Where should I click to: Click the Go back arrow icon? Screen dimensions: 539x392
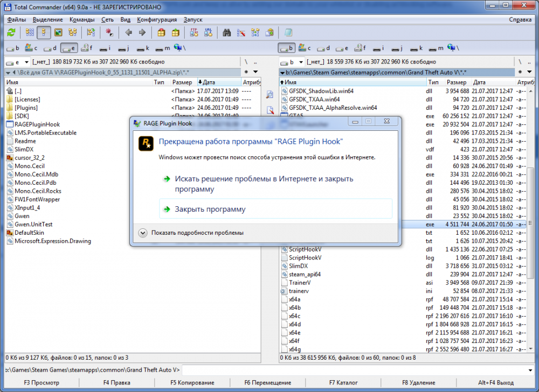pos(128,32)
